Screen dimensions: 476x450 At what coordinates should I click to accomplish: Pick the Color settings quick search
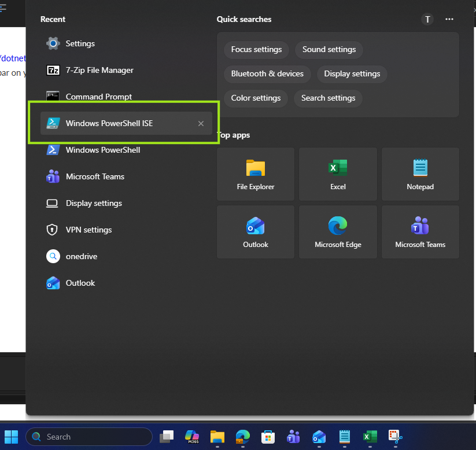point(256,98)
